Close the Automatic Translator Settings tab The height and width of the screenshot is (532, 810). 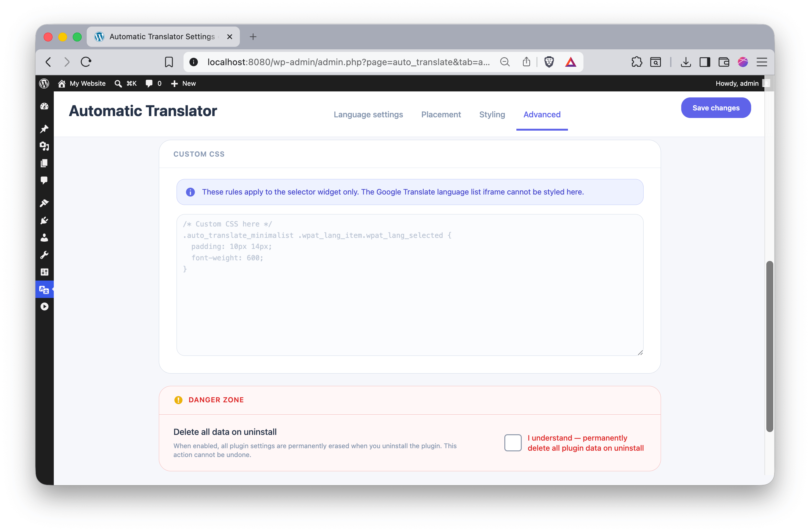pyautogui.click(x=230, y=36)
